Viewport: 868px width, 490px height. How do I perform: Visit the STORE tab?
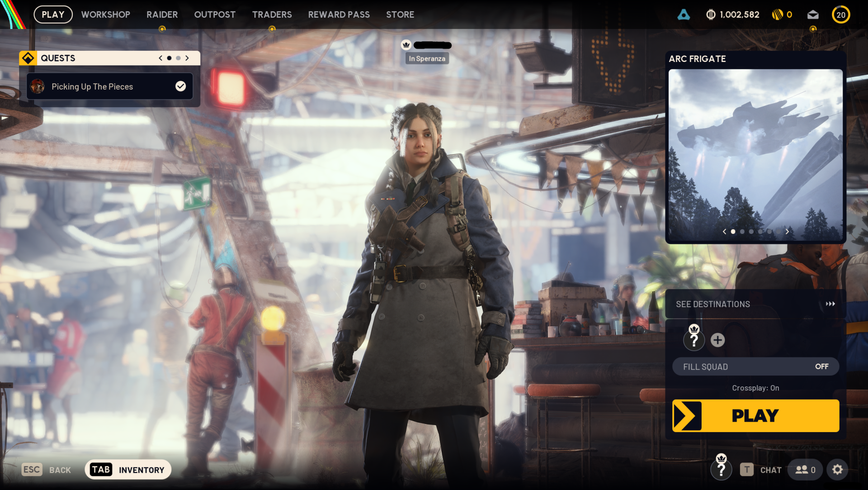point(400,14)
